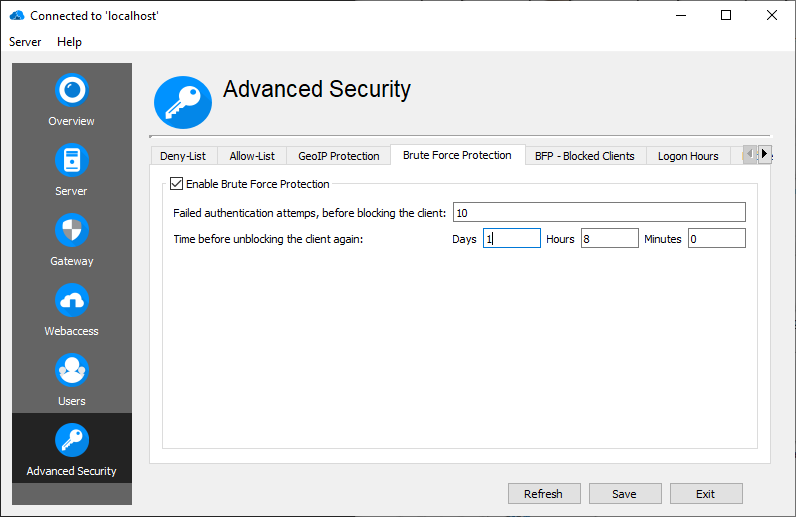Click the Minutes input field
This screenshot has height=517, width=796.
[x=717, y=238]
